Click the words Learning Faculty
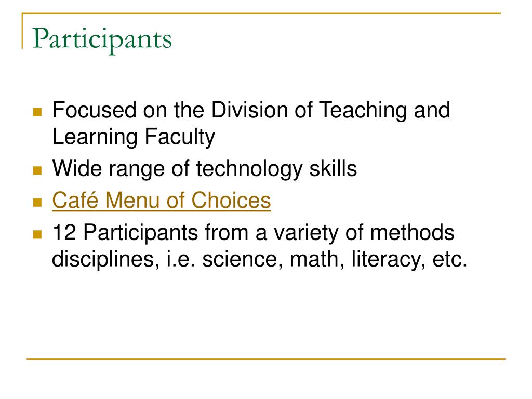The height and width of the screenshot is (399, 532). pos(134,137)
